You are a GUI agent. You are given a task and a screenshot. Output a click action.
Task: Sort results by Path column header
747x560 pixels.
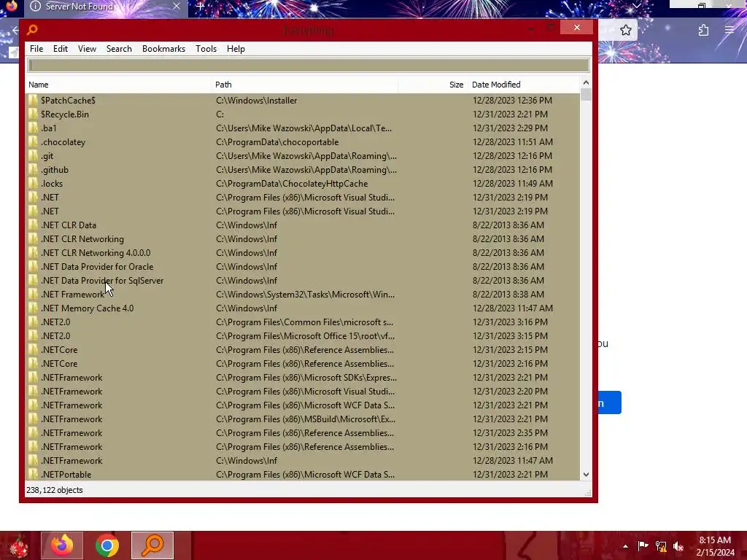304,85
